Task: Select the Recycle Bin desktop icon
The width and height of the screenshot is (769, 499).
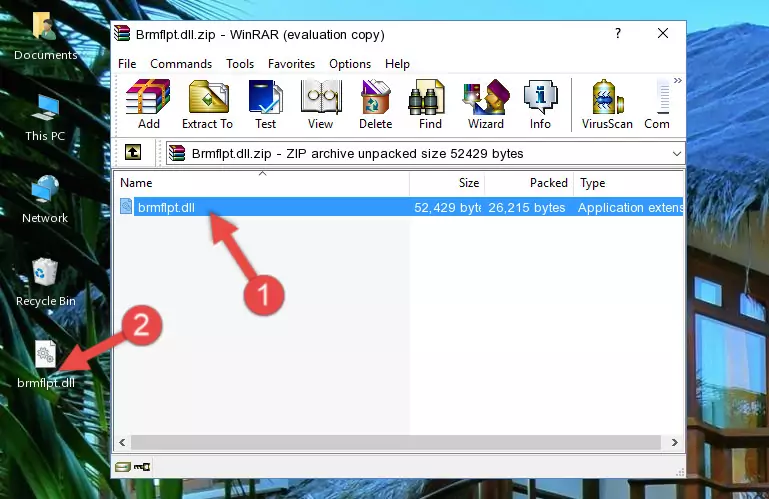Action: pos(46,283)
